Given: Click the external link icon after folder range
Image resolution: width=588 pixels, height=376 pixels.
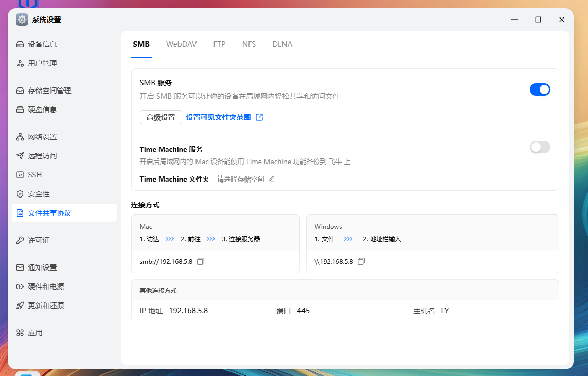Looking at the screenshot, I should 259,117.
